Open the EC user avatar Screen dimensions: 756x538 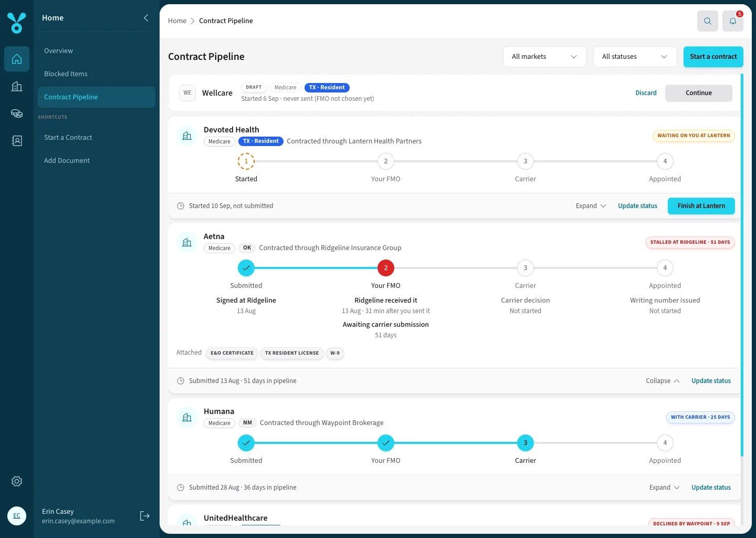[17, 516]
